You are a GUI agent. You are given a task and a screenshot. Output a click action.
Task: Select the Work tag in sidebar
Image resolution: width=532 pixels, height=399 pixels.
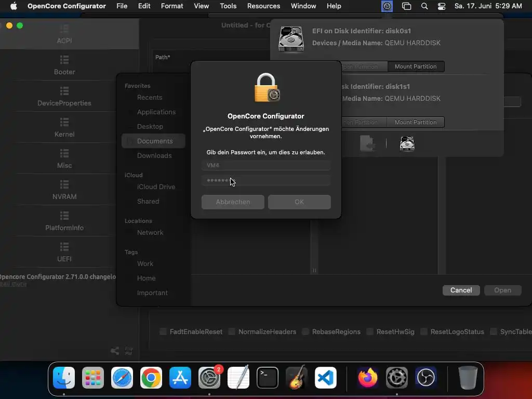coord(153,263)
